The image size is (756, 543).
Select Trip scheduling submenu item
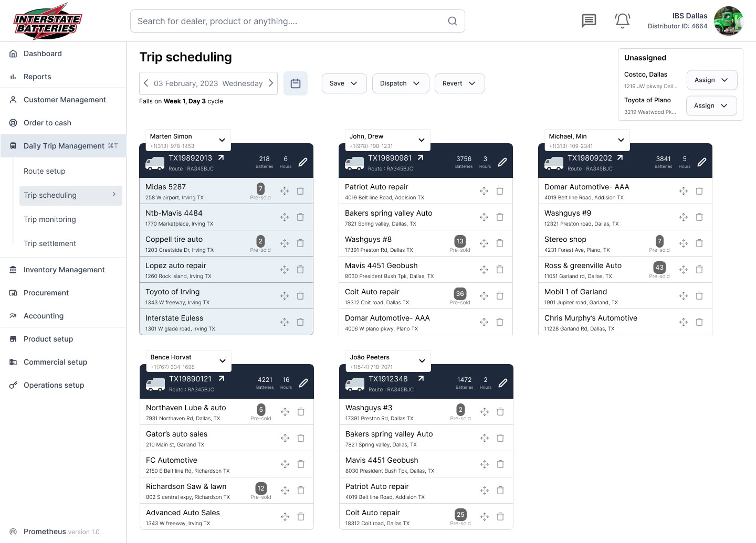point(71,195)
